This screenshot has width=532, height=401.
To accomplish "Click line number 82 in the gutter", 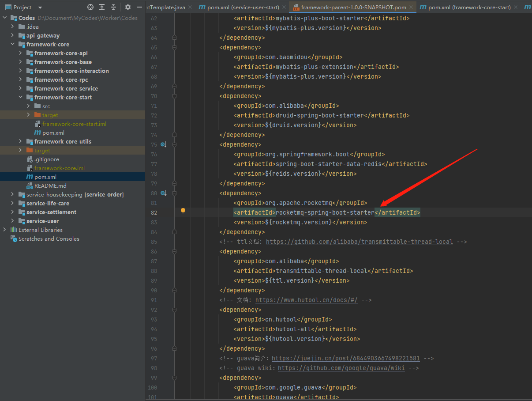I will (x=154, y=212).
